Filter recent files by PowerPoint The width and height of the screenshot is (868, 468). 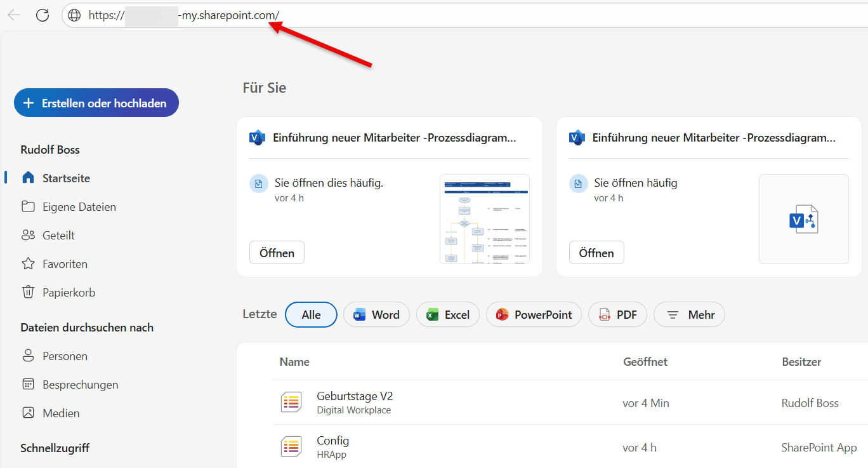click(x=534, y=314)
